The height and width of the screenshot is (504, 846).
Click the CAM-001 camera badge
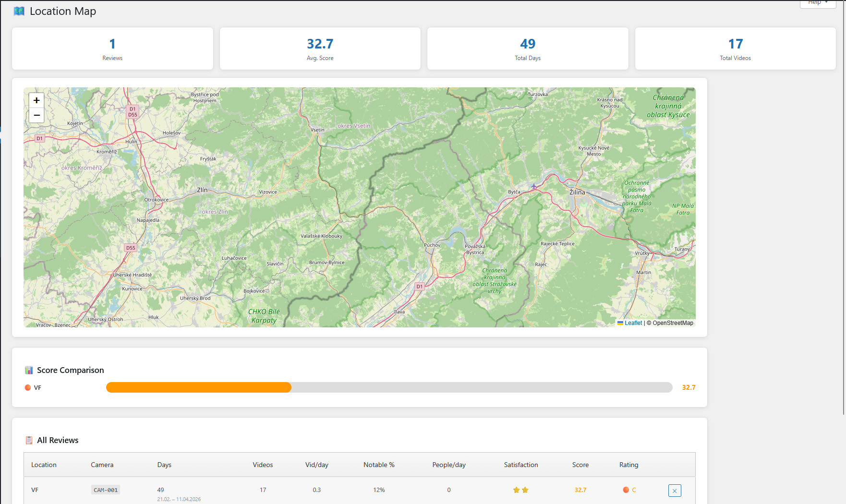(x=105, y=490)
